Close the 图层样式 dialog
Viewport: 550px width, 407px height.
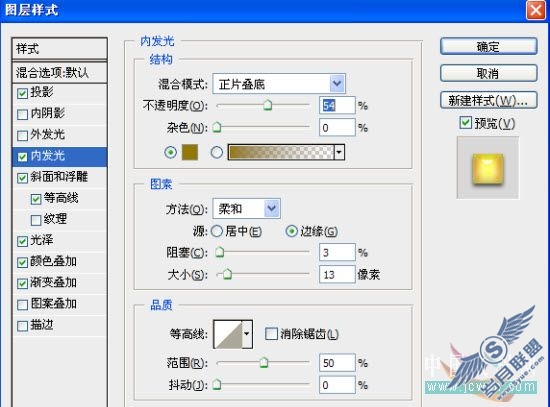(536, 10)
